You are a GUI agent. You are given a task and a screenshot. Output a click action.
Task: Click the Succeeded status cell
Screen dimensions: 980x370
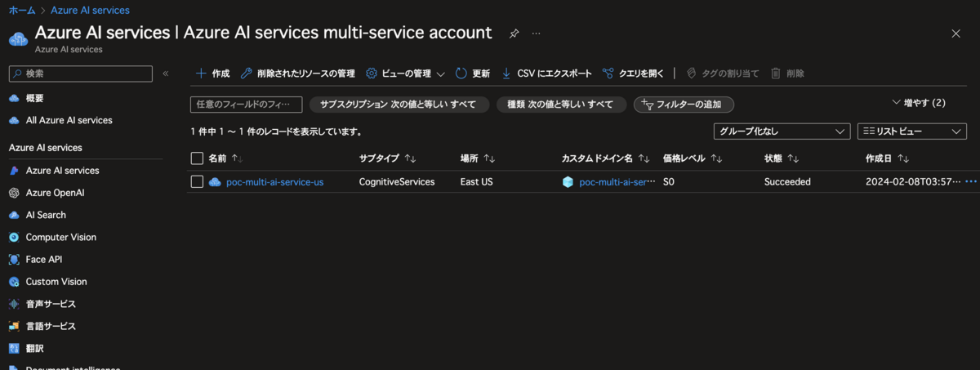coord(787,182)
